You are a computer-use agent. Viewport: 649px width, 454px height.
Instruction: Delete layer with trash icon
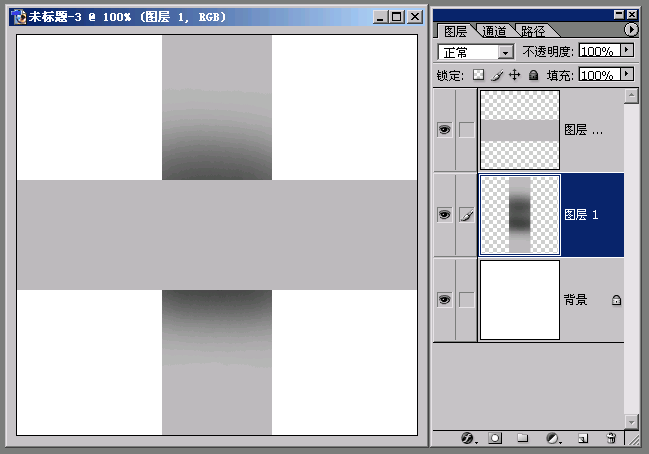(611, 438)
